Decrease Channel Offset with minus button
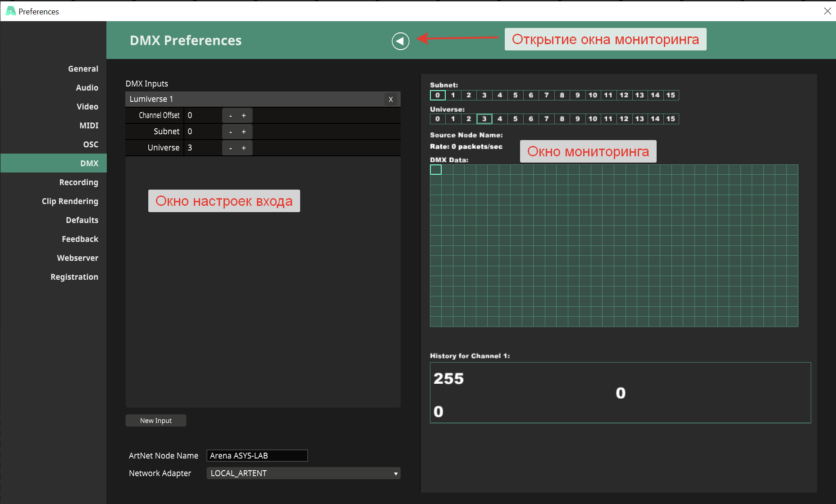The width and height of the screenshot is (836, 504). (230, 116)
